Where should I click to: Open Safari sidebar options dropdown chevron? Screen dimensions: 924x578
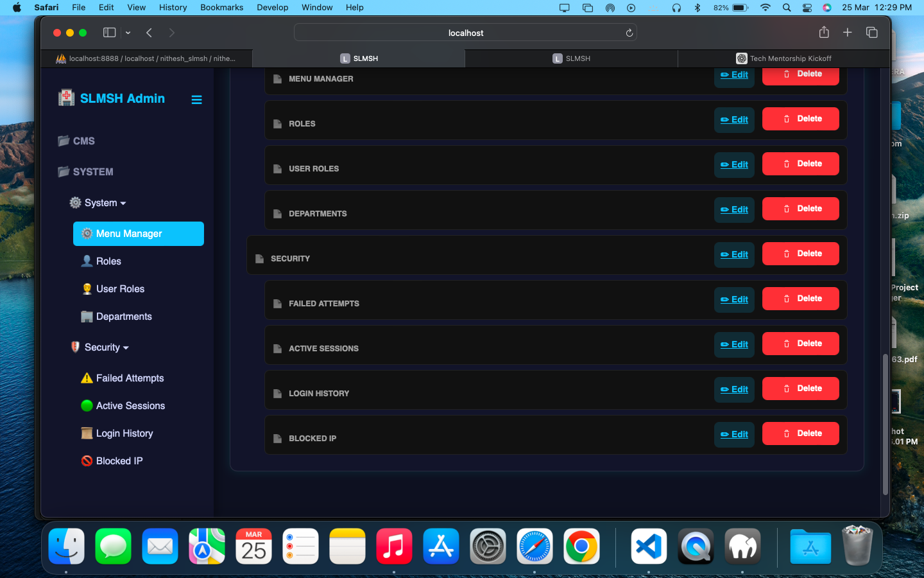(x=128, y=33)
